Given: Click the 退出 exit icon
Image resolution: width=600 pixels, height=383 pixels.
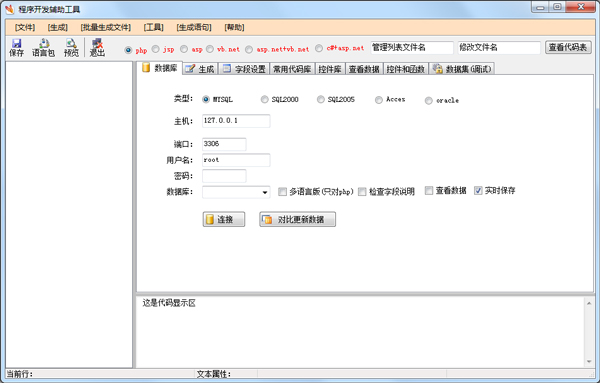Looking at the screenshot, I should [97, 43].
